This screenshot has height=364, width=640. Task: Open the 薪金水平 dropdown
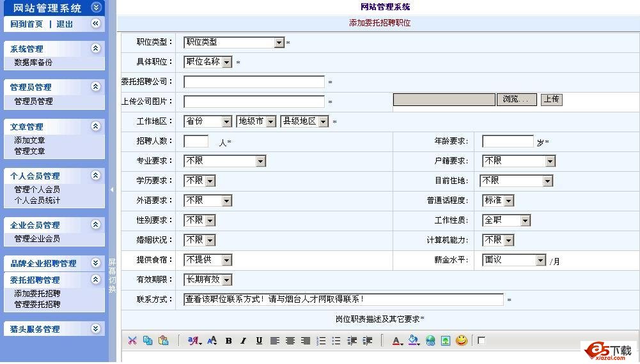(514, 260)
